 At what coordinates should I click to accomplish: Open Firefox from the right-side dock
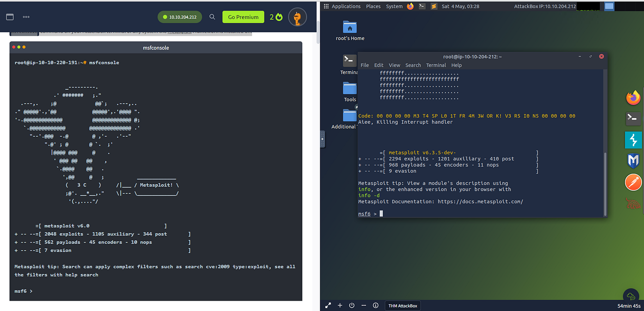tap(633, 98)
